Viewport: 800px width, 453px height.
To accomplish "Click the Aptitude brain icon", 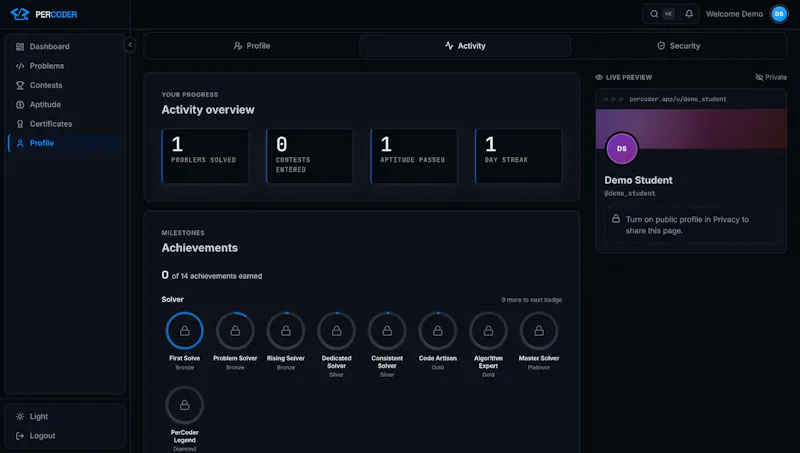I will coord(20,105).
